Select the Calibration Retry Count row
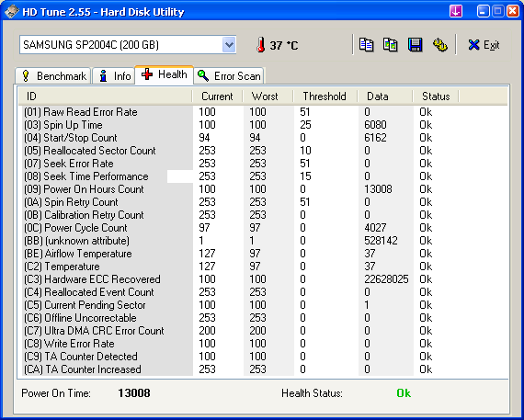 (x=263, y=215)
